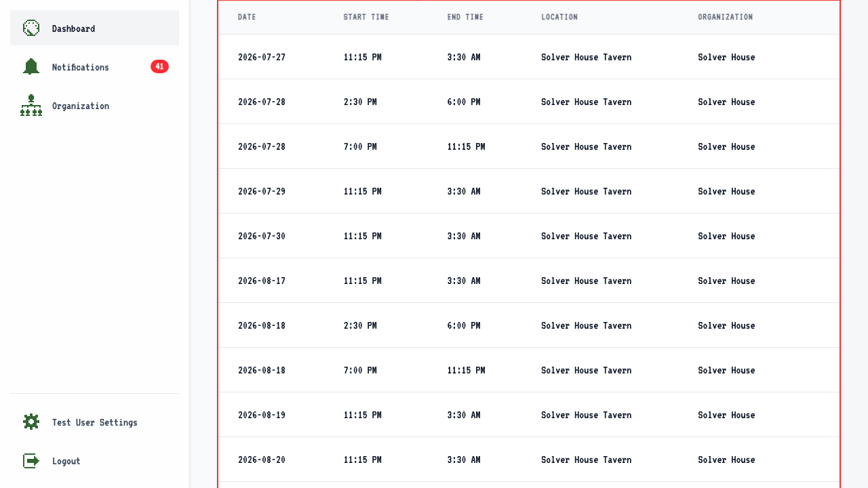Select the 2026-08-20 shift date cell

262,460
